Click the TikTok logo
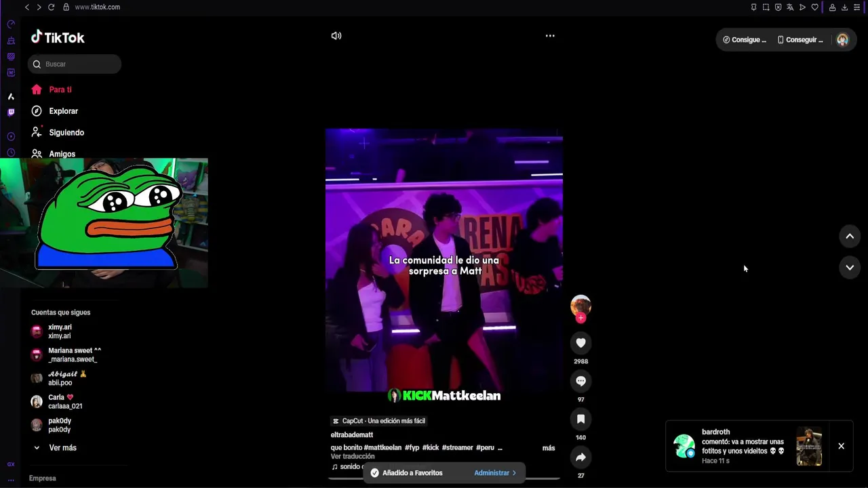Image resolution: width=868 pixels, height=488 pixels. pos(58,37)
